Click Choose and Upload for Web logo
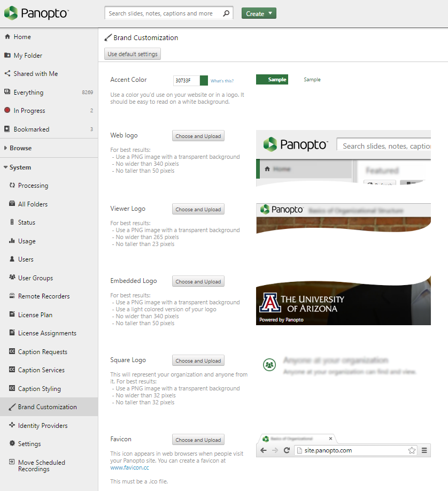 pos(198,136)
